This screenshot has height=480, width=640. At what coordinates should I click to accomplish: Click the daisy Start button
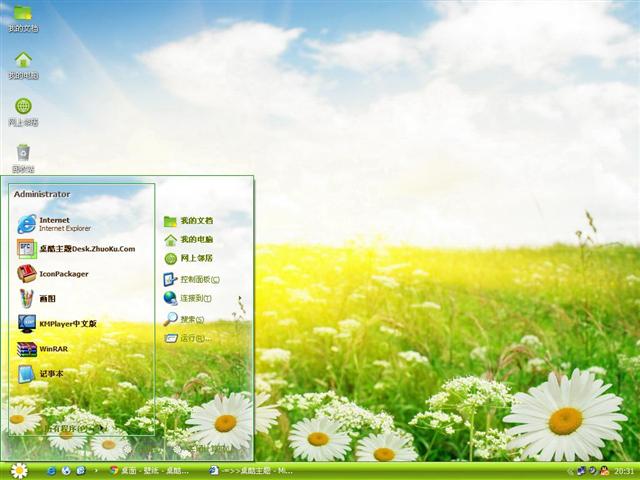19,471
